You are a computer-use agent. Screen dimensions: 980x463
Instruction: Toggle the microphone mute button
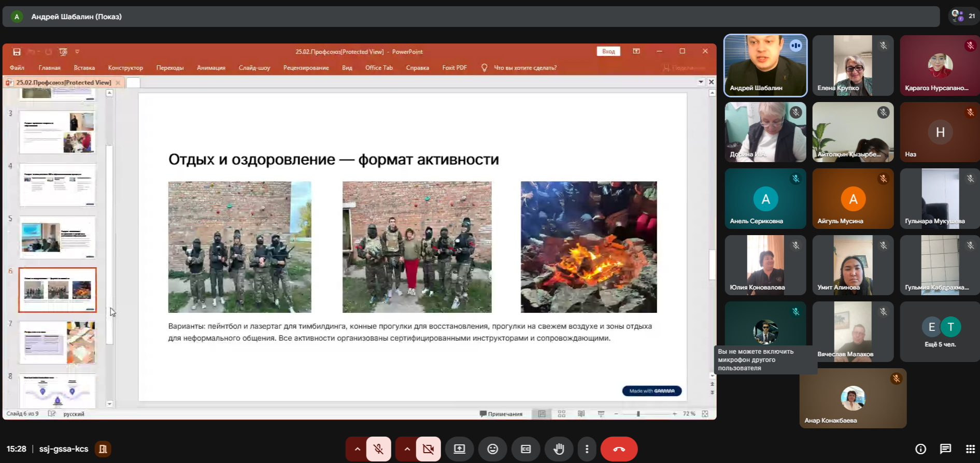tap(379, 449)
